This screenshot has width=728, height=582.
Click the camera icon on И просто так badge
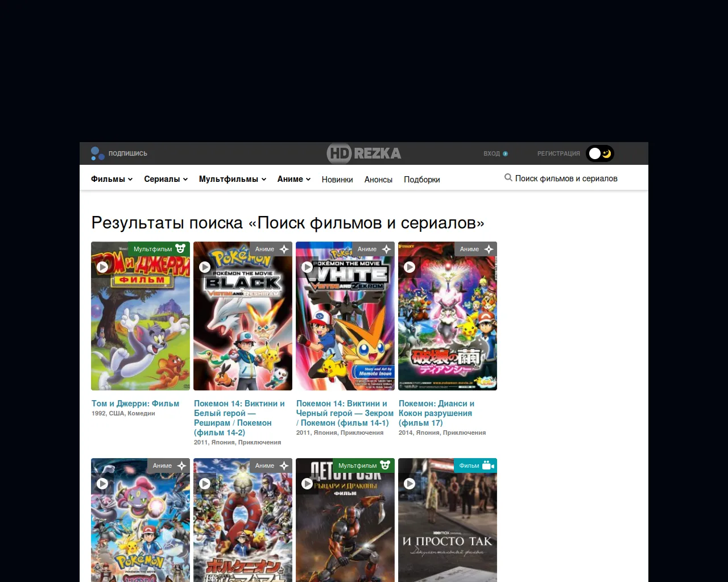[x=488, y=465]
